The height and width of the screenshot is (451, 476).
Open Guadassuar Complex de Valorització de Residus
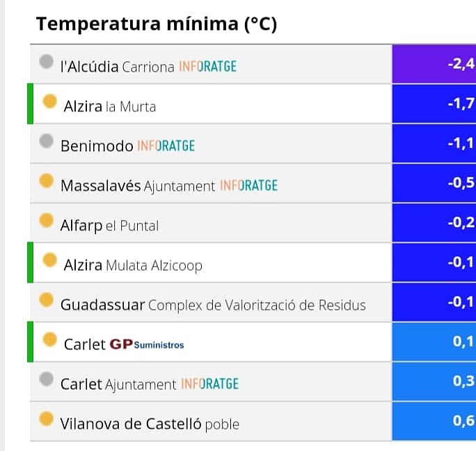click(x=213, y=305)
